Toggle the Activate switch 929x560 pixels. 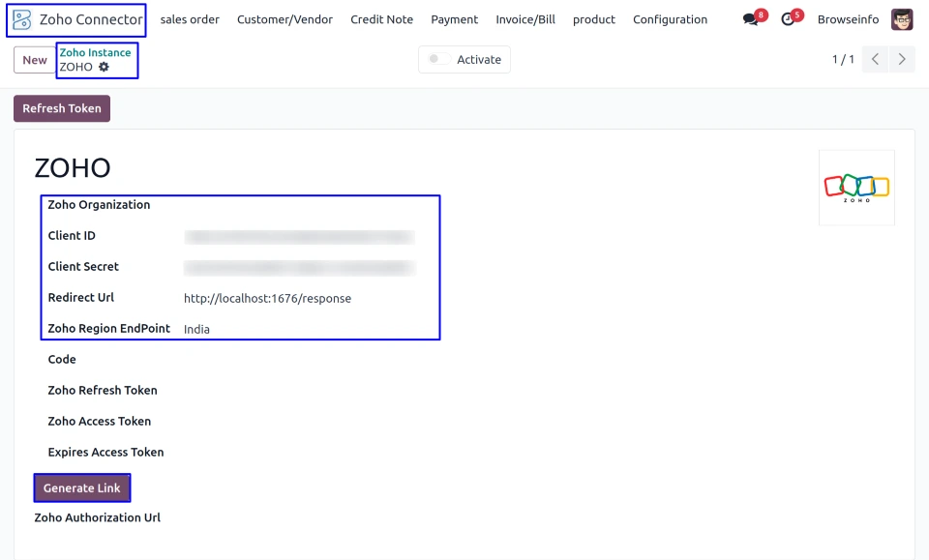click(x=435, y=60)
